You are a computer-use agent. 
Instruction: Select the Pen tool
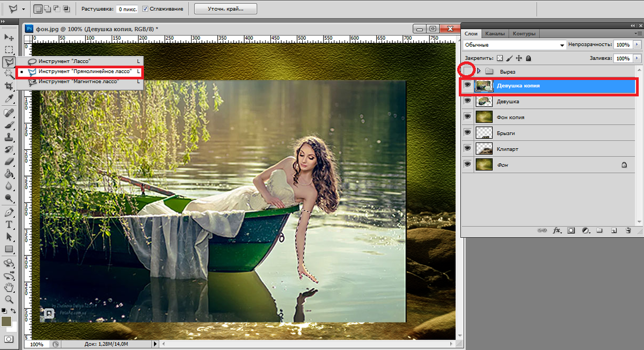coord(9,212)
